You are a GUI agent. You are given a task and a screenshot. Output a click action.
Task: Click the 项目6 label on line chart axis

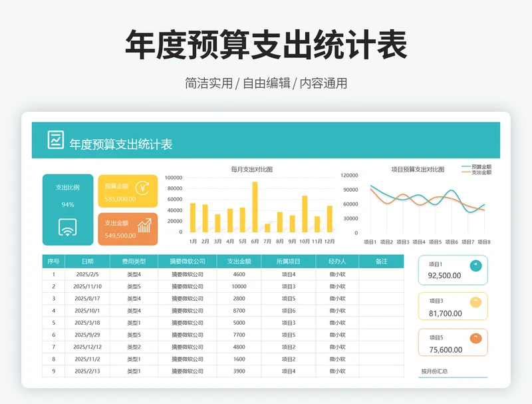452,242
